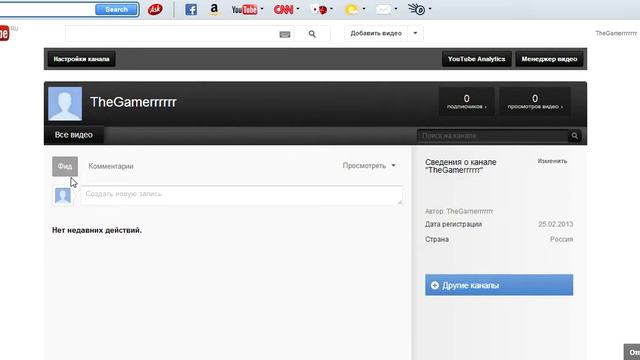640x360 pixels.
Task: Click the Ask toolbar icon
Action: [x=155, y=9]
